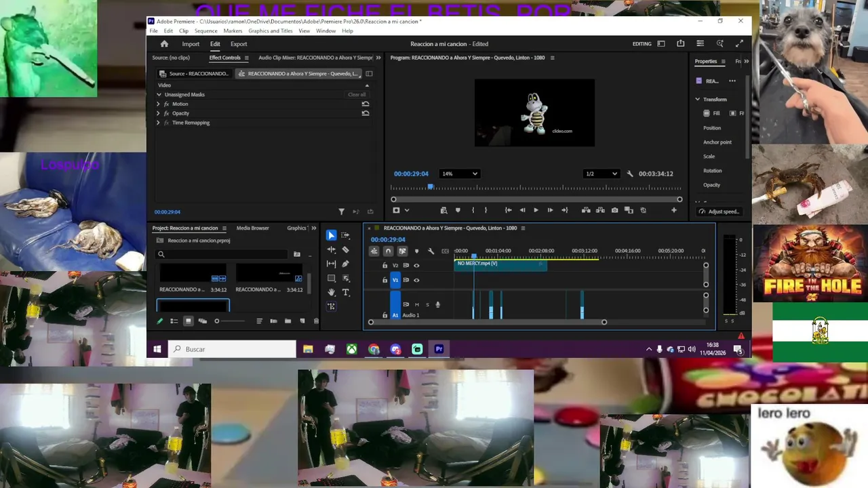868x488 pixels.
Task: Toggle track lock on V2
Action: 384,266
